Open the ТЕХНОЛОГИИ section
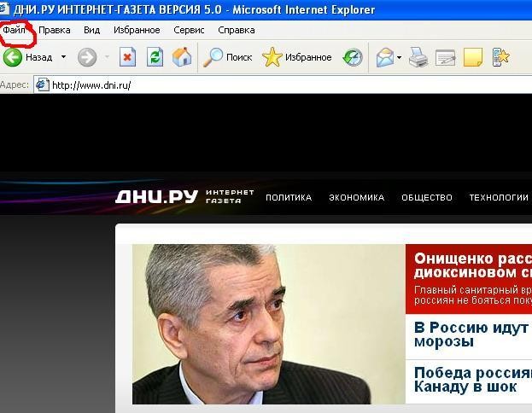The width and height of the screenshot is (532, 413). 499,197
